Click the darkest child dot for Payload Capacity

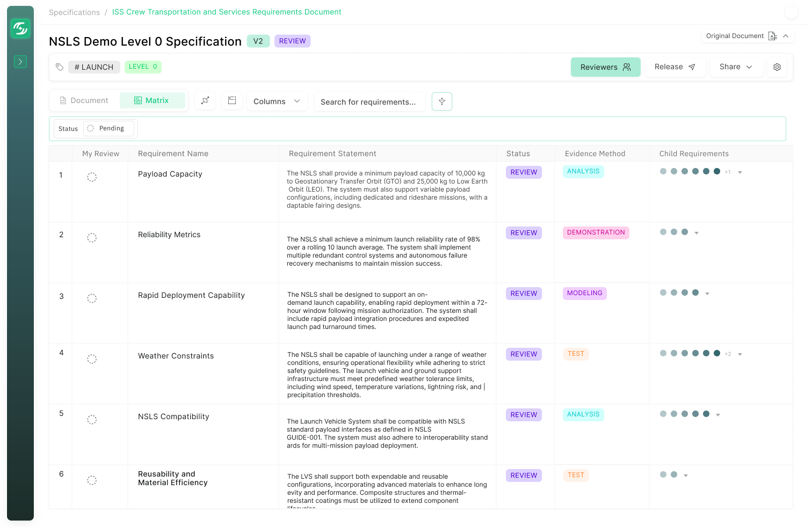[x=717, y=172]
